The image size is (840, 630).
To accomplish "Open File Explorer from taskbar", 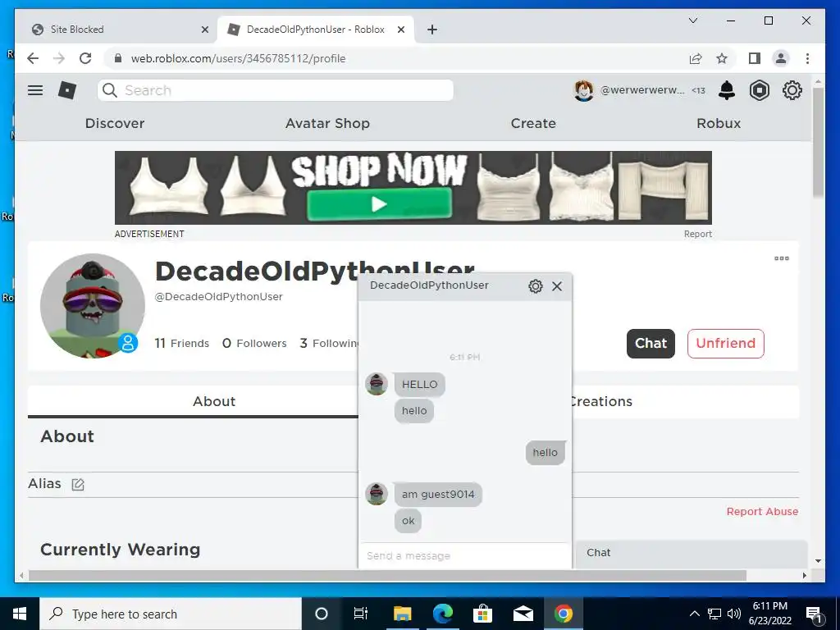I will point(402,614).
